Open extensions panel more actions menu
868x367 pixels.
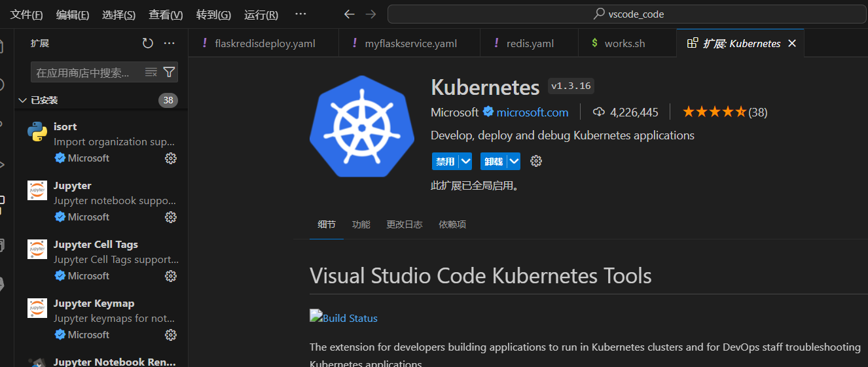pyautogui.click(x=169, y=43)
